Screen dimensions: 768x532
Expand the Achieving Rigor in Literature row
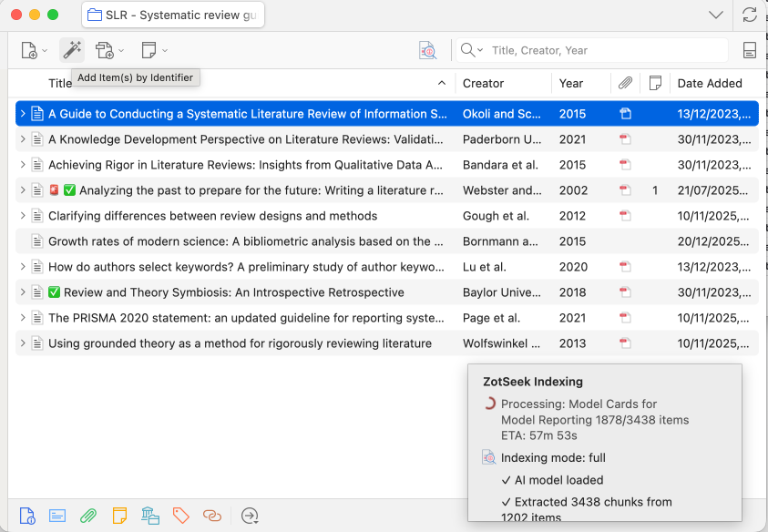tap(23, 165)
